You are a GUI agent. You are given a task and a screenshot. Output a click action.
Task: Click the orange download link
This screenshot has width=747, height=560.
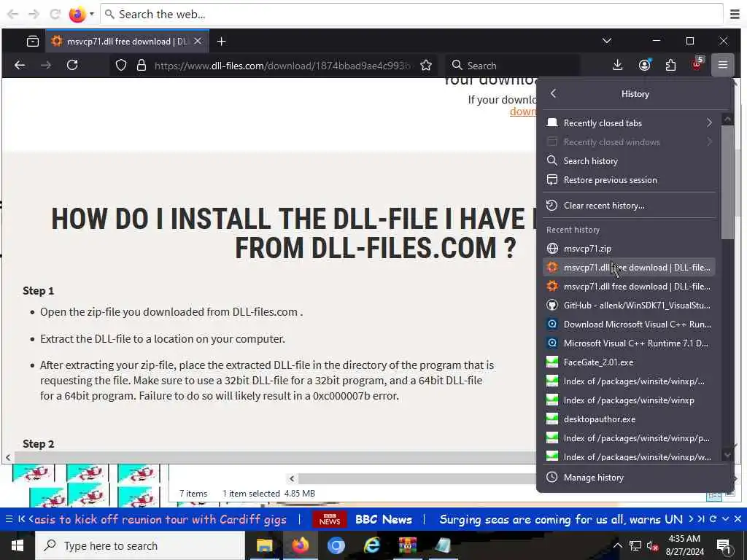coord(522,112)
